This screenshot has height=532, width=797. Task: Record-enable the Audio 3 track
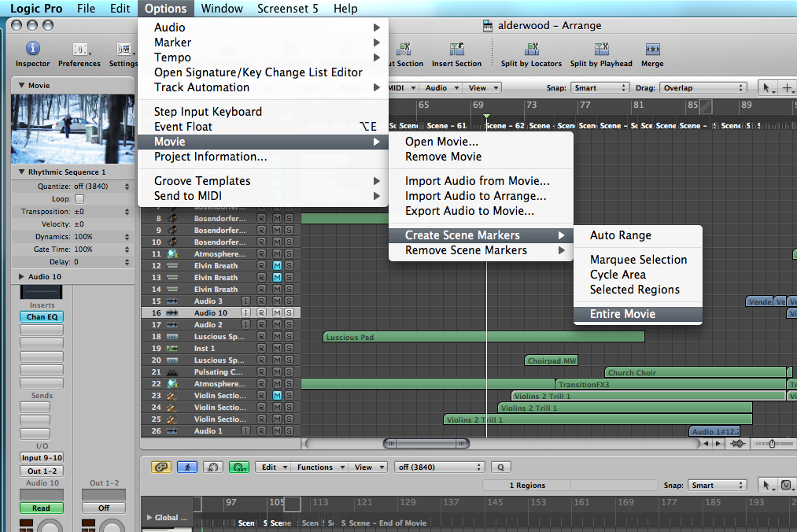(x=261, y=301)
